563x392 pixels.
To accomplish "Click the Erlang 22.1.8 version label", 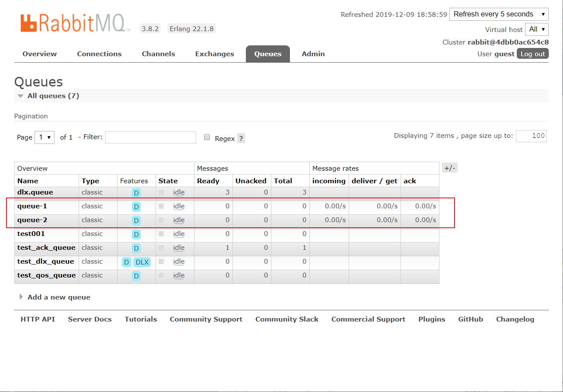I will point(191,29).
